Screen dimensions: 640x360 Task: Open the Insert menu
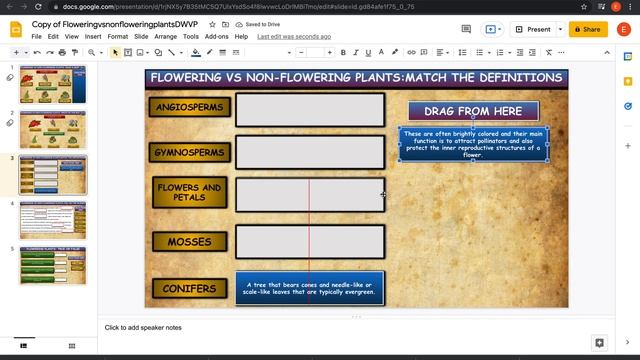click(x=93, y=36)
